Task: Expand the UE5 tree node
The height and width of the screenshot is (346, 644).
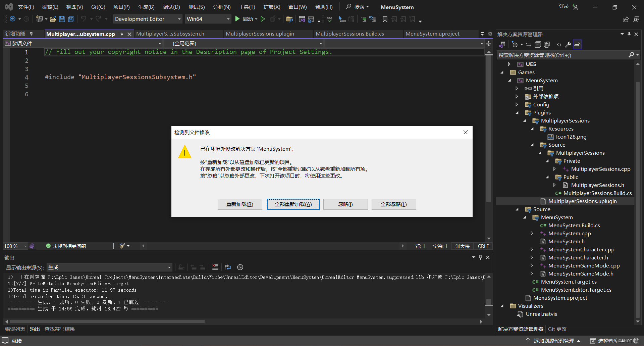Action: [x=509, y=64]
